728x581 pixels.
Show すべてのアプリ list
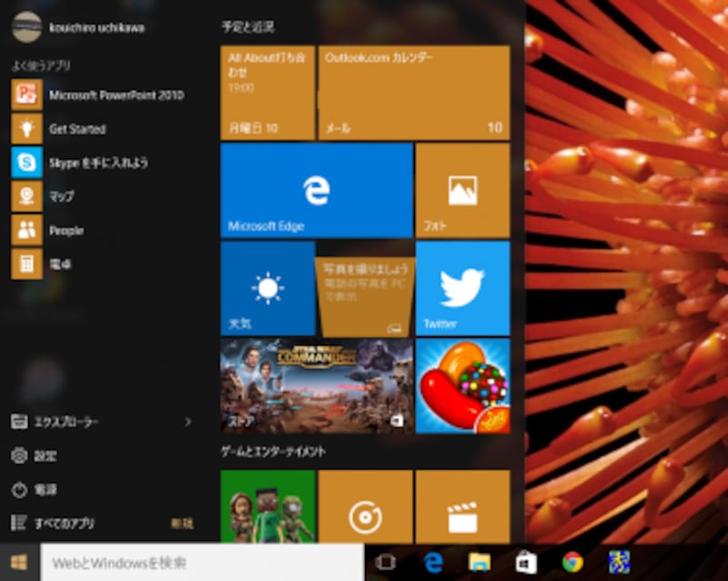click(53, 524)
